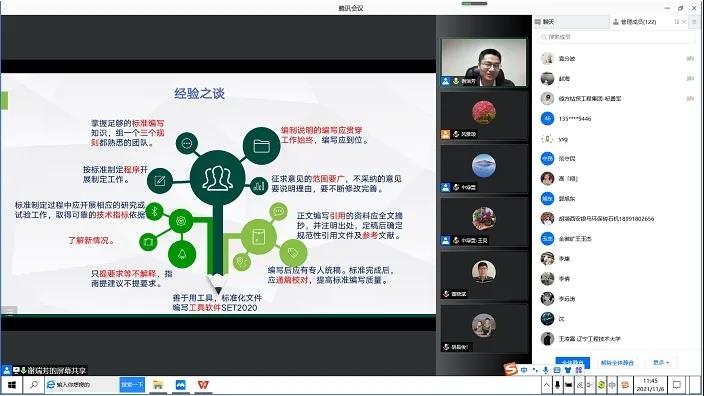This screenshot has width=704, height=396.
Task: Click the Sogou input method S icon
Action: click(x=510, y=370)
